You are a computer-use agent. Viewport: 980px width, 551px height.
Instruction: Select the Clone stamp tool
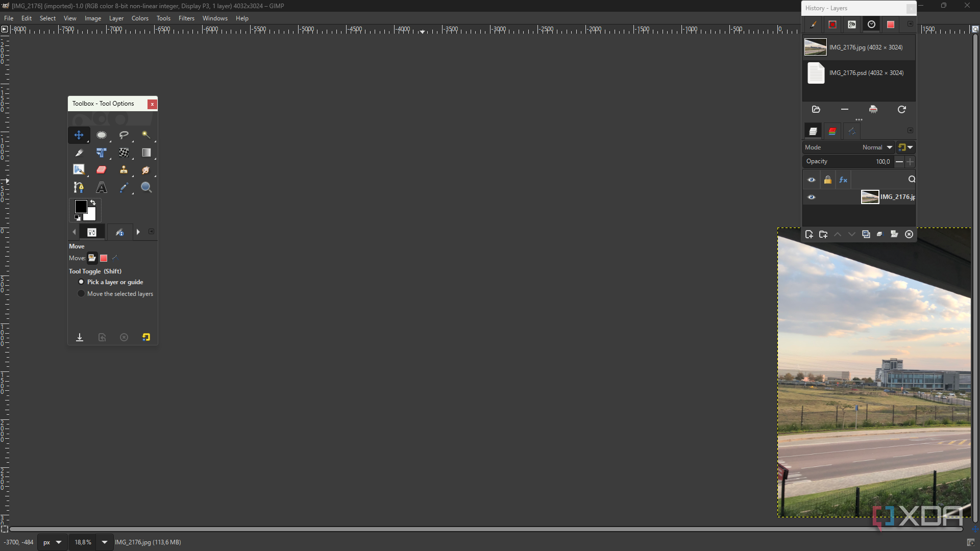click(x=124, y=170)
